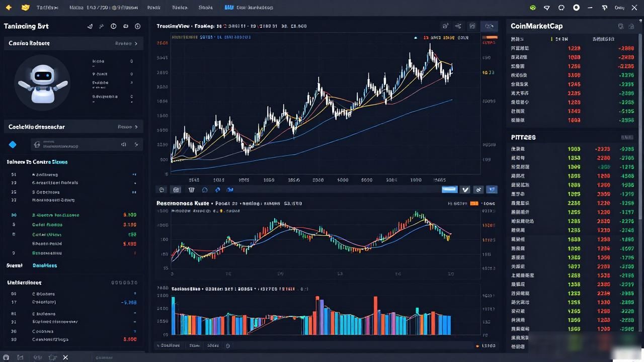
Task: Click the blue diamond icon in left panel
Action: click(13, 145)
